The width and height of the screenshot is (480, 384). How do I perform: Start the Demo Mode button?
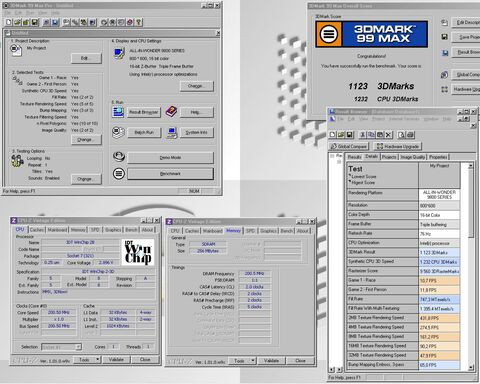(x=170, y=157)
